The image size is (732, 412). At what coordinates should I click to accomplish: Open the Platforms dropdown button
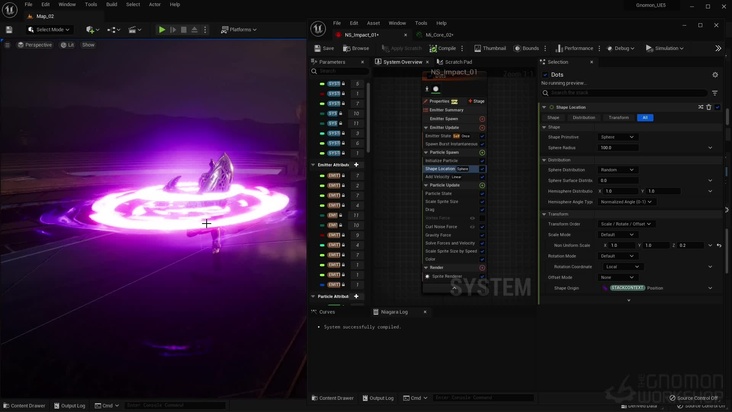point(239,29)
